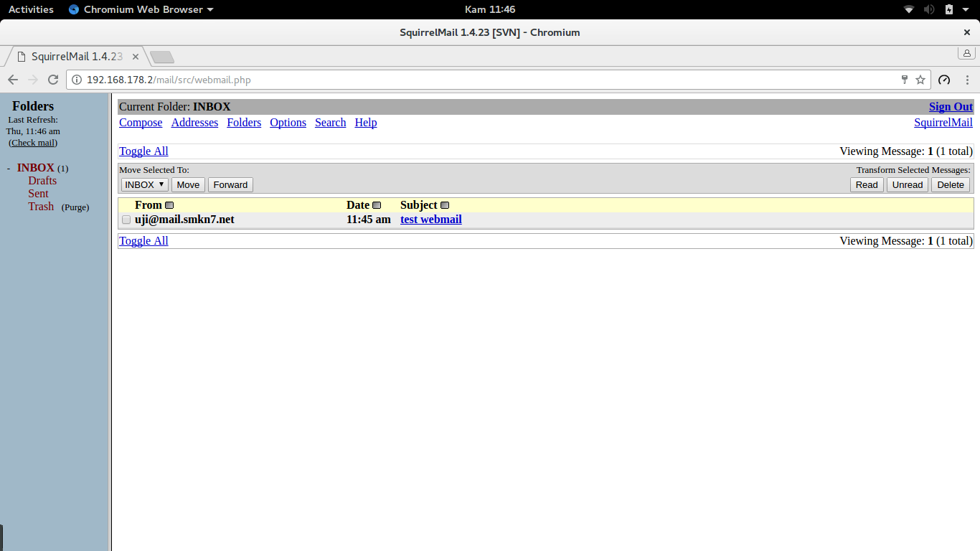This screenshot has width=980, height=551.
Task: Open the system volume icon in top bar
Action: tap(929, 9)
